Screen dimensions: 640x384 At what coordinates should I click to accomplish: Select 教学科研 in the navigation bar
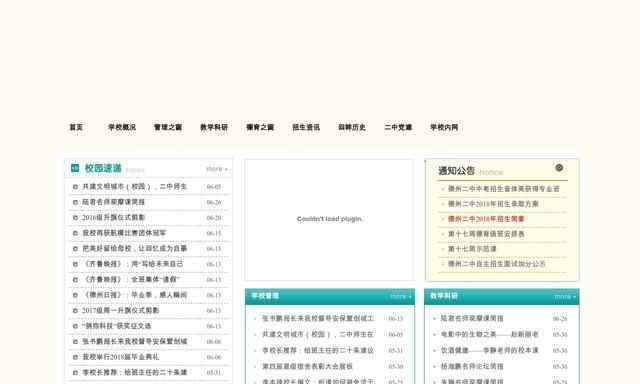tap(214, 127)
